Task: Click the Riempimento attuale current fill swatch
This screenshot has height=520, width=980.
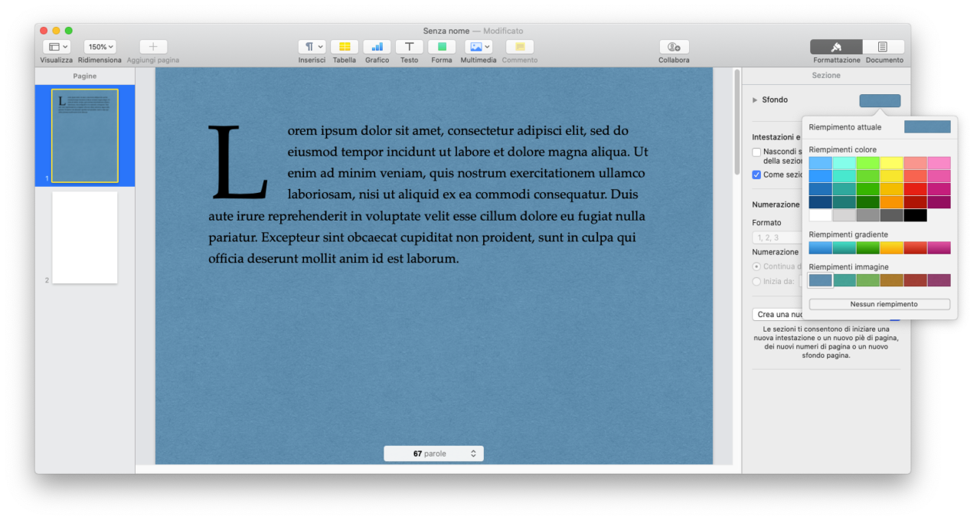Action: click(x=927, y=127)
